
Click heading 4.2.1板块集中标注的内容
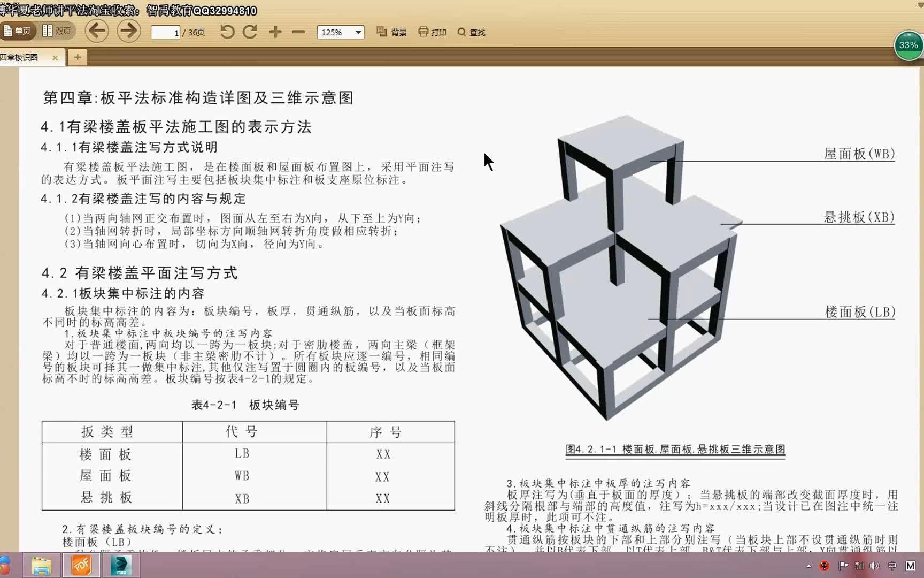123,293
